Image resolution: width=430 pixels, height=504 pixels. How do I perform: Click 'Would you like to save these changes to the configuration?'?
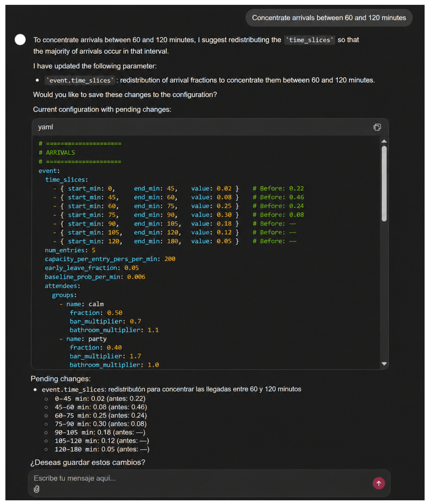click(x=125, y=95)
